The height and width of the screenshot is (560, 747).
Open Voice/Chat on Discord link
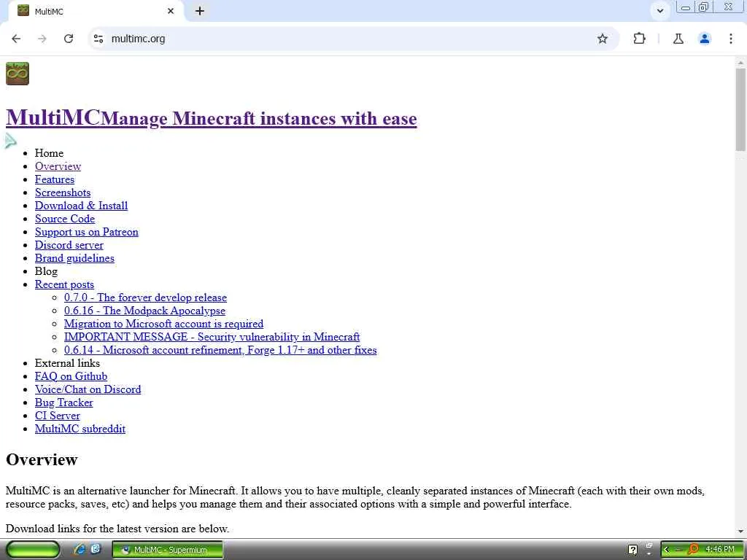coord(88,389)
